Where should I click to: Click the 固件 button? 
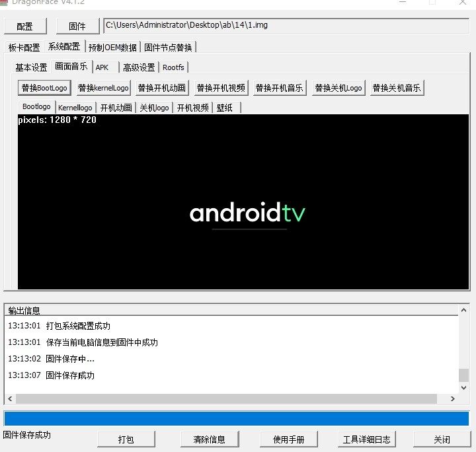77,26
